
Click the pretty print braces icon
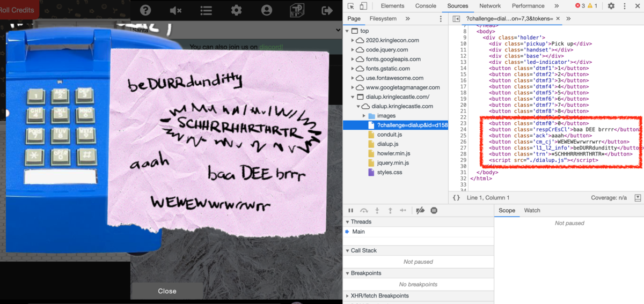[456, 198]
